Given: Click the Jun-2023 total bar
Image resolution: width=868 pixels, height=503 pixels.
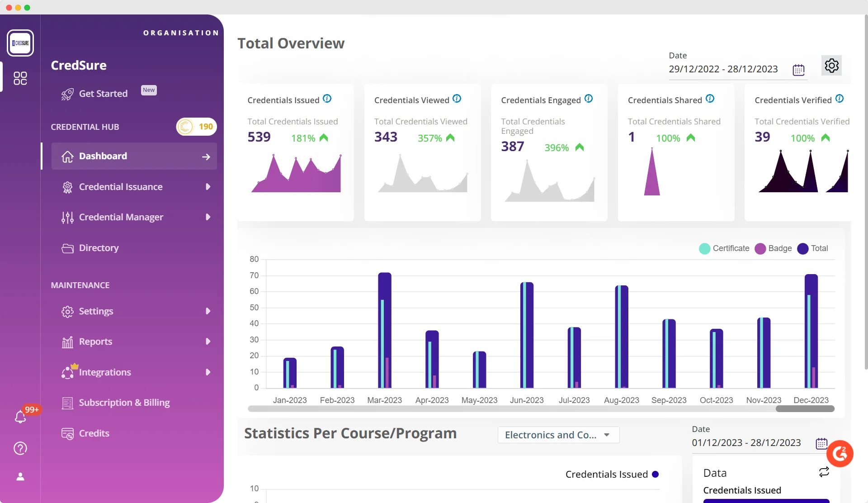Looking at the screenshot, I should (x=527, y=335).
